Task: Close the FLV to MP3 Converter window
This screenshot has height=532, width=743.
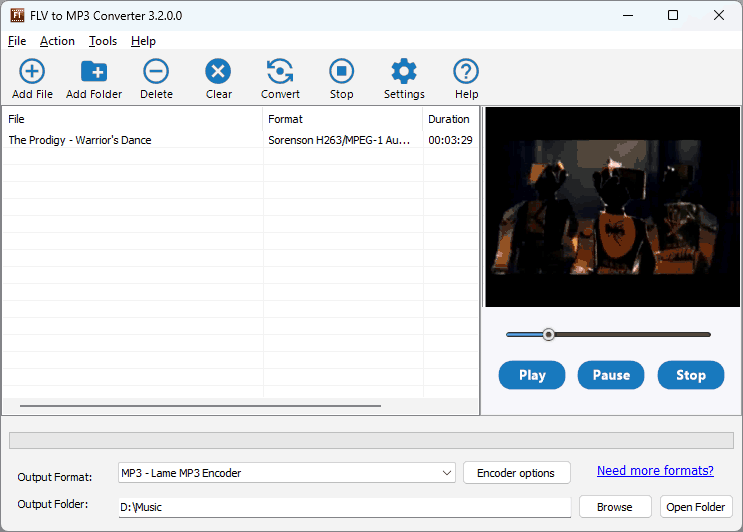Action: [x=718, y=15]
